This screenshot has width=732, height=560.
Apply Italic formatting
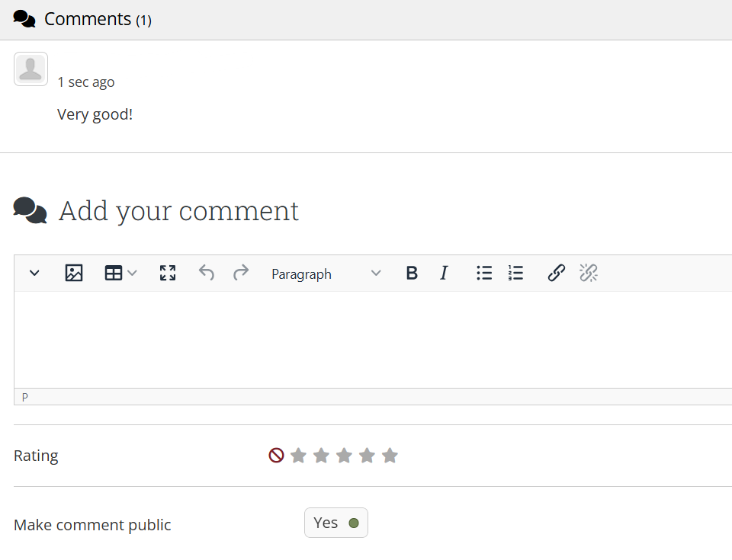click(444, 274)
